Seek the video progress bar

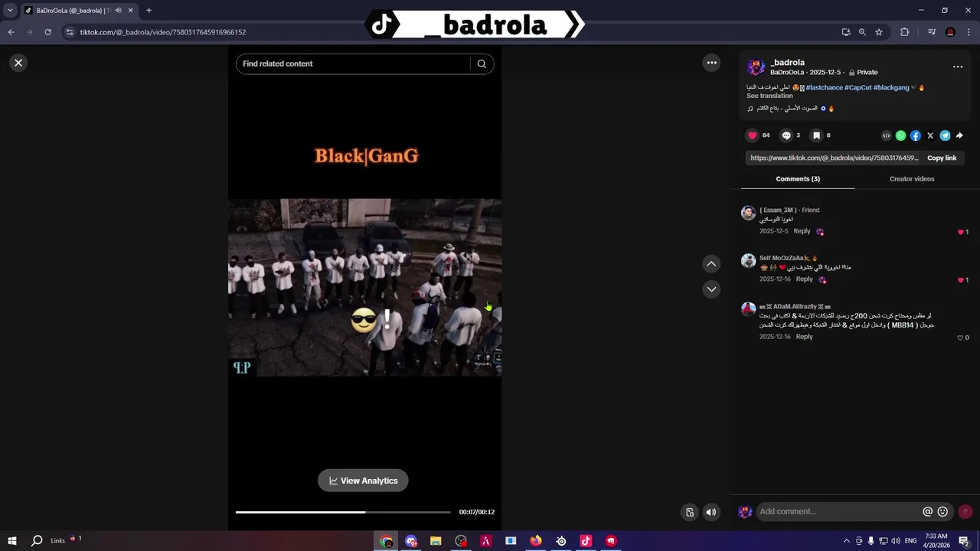tap(343, 512)
